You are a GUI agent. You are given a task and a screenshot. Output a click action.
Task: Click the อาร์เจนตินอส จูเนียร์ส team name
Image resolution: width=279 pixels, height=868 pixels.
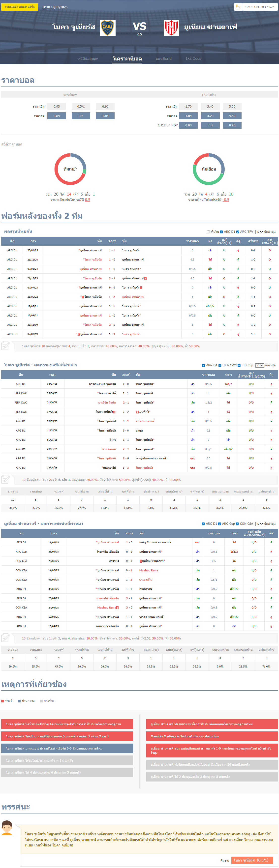click(102, 384)
